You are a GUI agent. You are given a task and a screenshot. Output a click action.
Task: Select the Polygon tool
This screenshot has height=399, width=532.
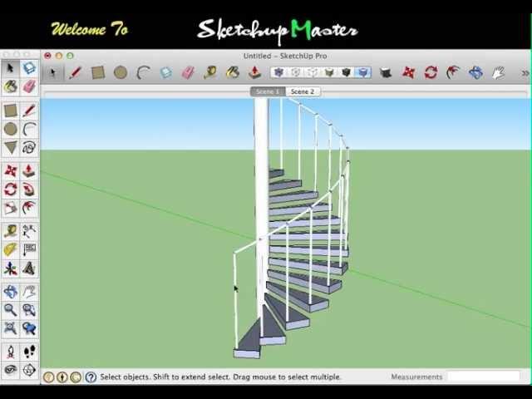(x=11, y=147)
